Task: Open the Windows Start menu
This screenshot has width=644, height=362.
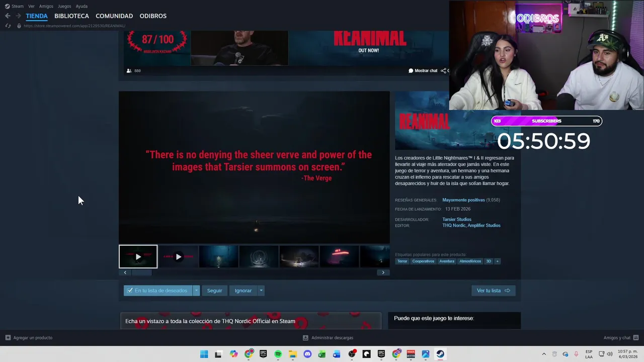Action: [204, 354]
